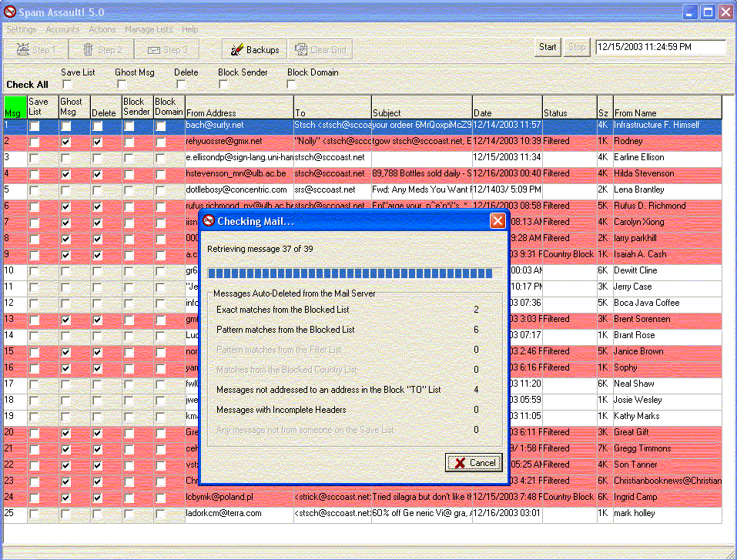Click the Sz column header
The height and width of the screenshot is (560, 737).
605,107
